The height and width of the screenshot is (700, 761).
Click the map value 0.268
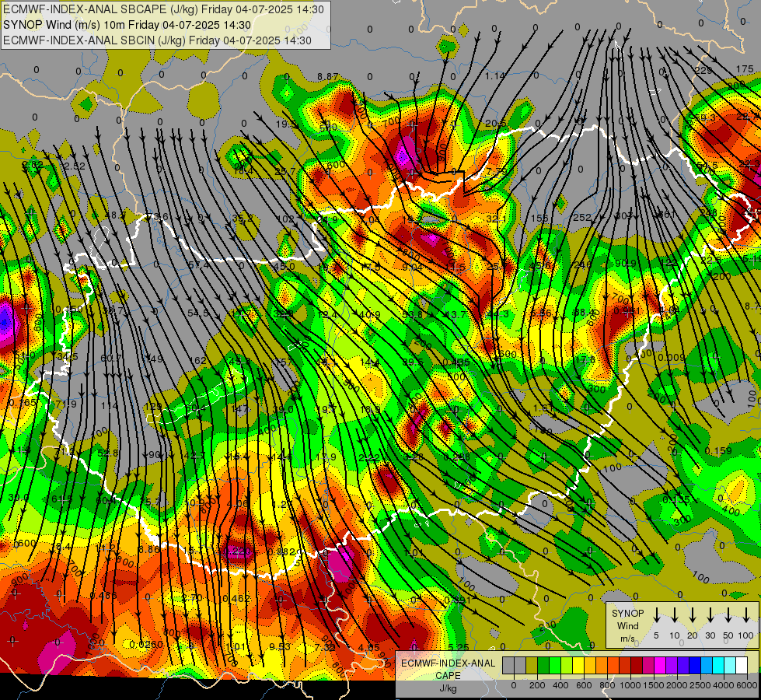pyautogui.click(x=457, y=457)
